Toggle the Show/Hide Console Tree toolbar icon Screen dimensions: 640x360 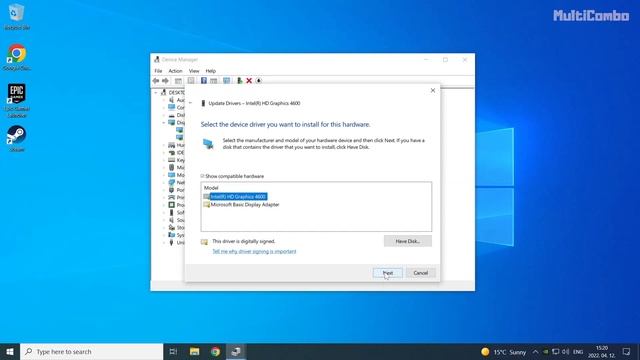pyautogui.click(x=178, y=81)
